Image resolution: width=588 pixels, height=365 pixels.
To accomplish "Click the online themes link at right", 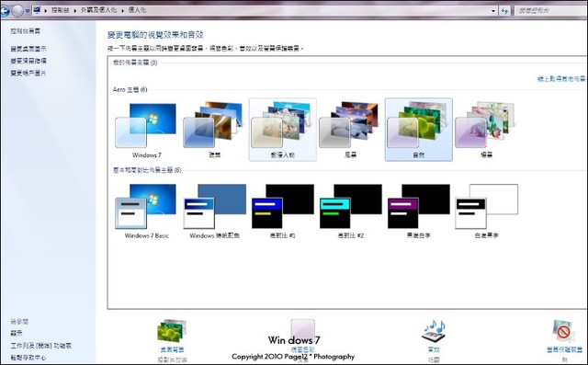I will pos(561,79).
